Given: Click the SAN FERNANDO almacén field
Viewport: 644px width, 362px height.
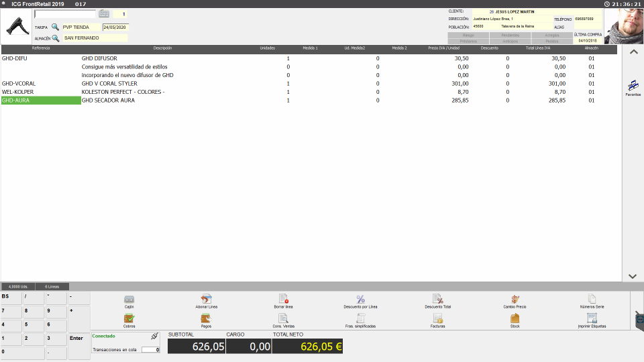Looking at the screenshot, I should (95, 38).
